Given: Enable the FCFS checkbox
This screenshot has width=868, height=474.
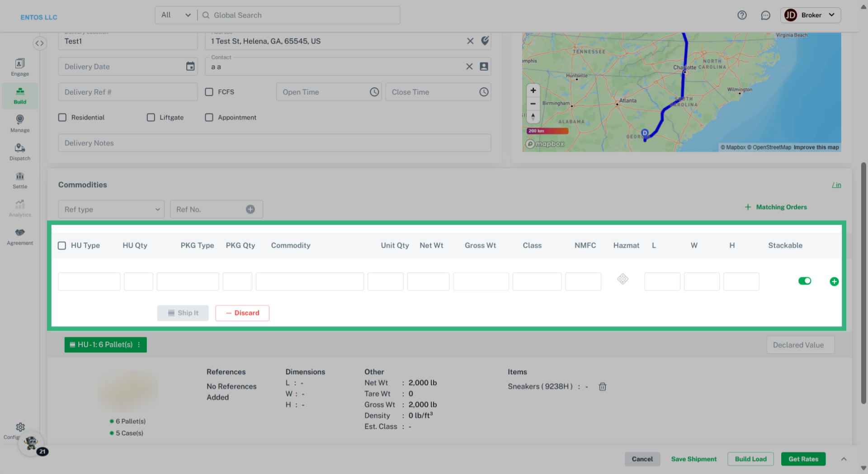Looking at the screenshot, I should pos(209,92).
